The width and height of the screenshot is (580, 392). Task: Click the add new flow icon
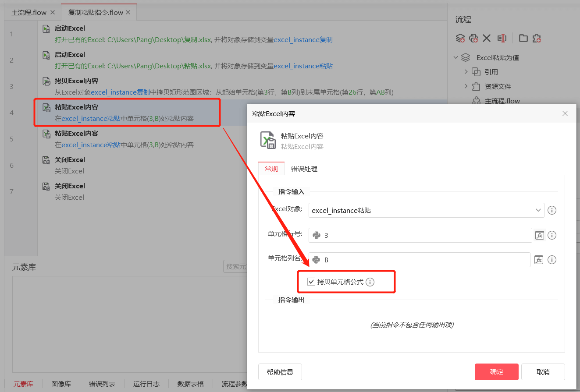coord(460,38)
